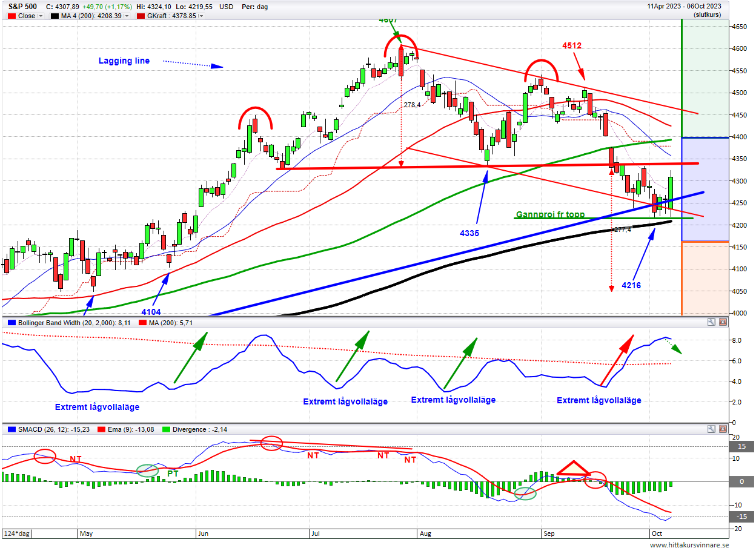
Task: Click the May label on time axis
Action: 85,534
